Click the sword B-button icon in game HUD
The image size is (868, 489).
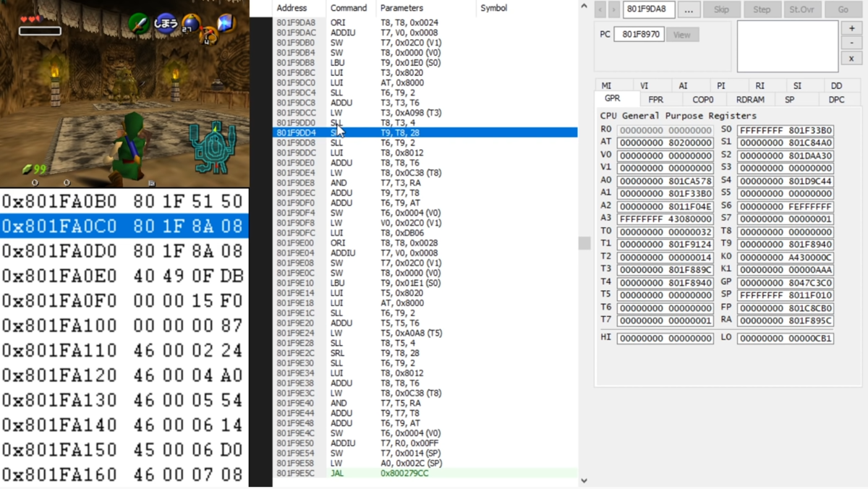[x=139, y=23]
